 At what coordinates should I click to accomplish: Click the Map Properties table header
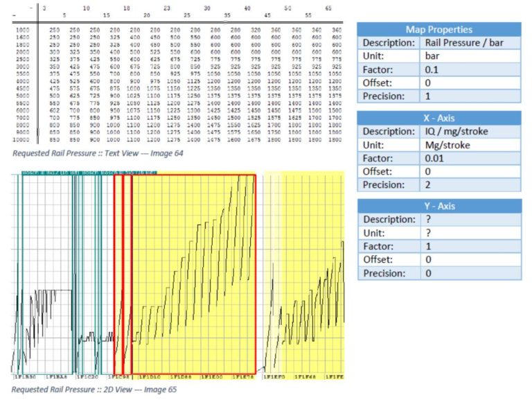point(438,29)
